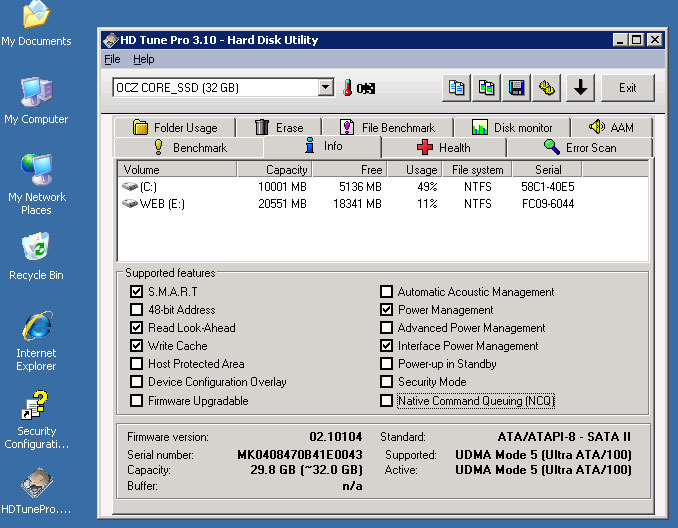Viewport: 678px width, 528px height.
Task: Click the copy screenshot to clipboard icon
Action: (487, 88)
